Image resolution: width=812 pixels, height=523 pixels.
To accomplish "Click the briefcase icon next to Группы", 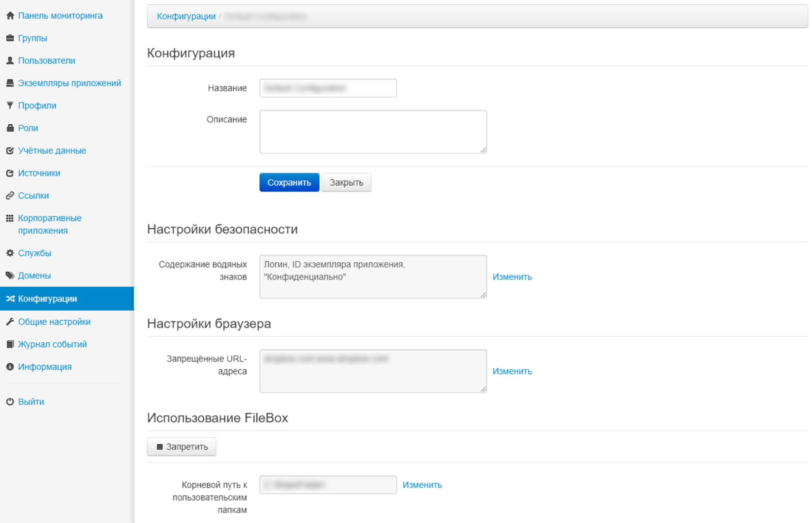I will point(10,38).
